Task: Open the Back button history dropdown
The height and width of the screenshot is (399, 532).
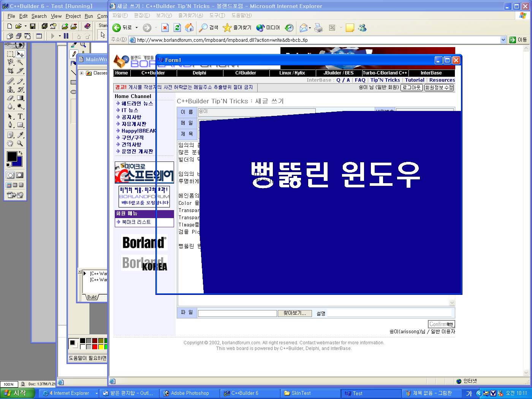Action: [x=137, y=28]
